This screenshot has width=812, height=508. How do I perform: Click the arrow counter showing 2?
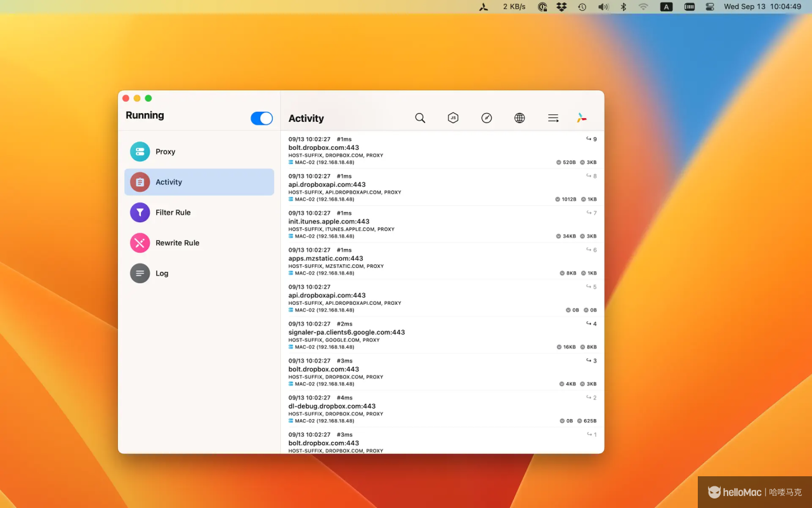(591, 398)
